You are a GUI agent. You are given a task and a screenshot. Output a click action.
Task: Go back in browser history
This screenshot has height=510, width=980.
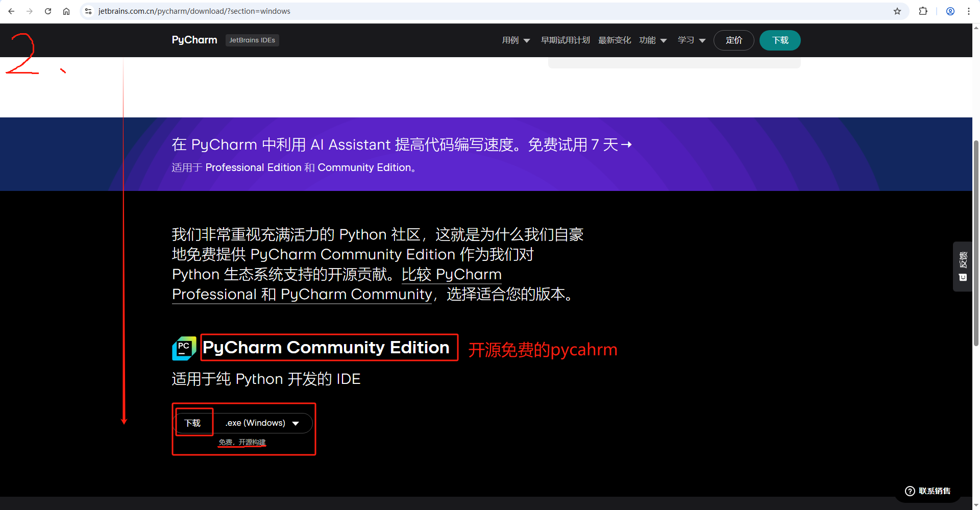pos(11,11)
